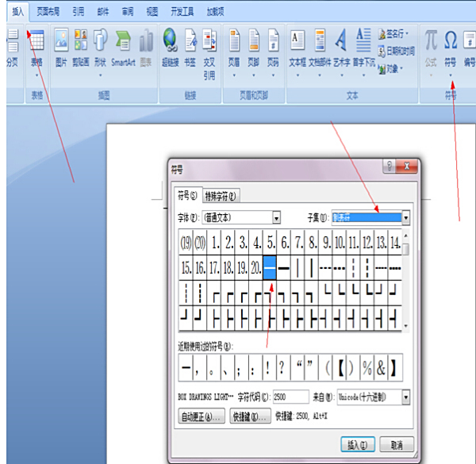Image resolution: width=476 pixels, height=464 pixels.
Task: Click the Cross-reference (交叉引用) icon
Action: click(209, 40)
